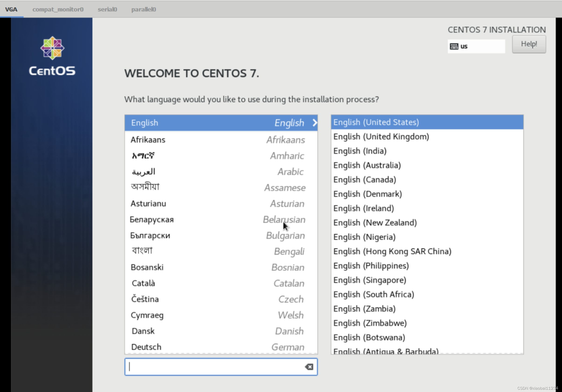Pick English (Botswana) locale
Image resolution: width=562 pixels, height=392 pixels.
[427, 337]
